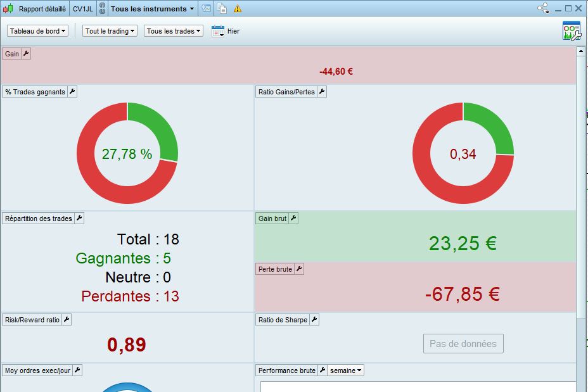
Task: Open the Tableau de bord dropdown
Action: tap(37, 31)
